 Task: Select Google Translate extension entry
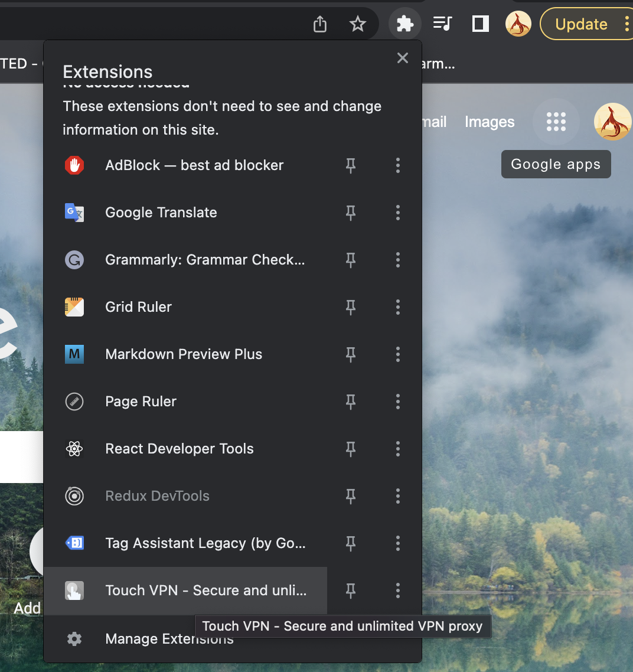point(185,213)
